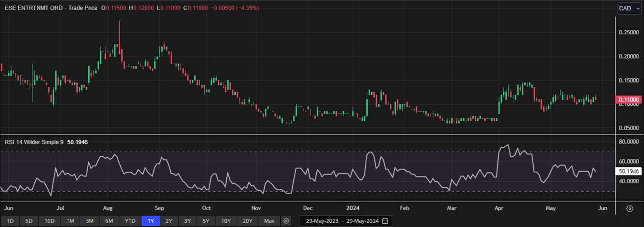The image size is (644, 227).
Task: Open the calendar icon in date range
Action: [x=385, y=221]
